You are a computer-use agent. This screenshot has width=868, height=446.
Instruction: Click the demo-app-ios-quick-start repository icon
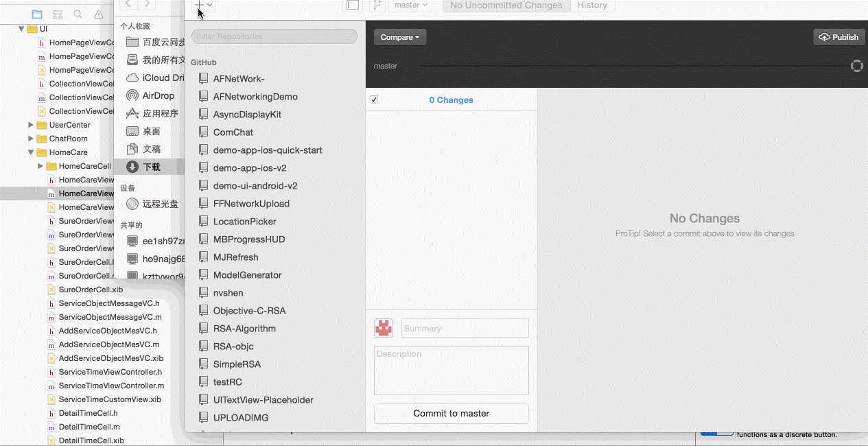(x=203, y=150)
